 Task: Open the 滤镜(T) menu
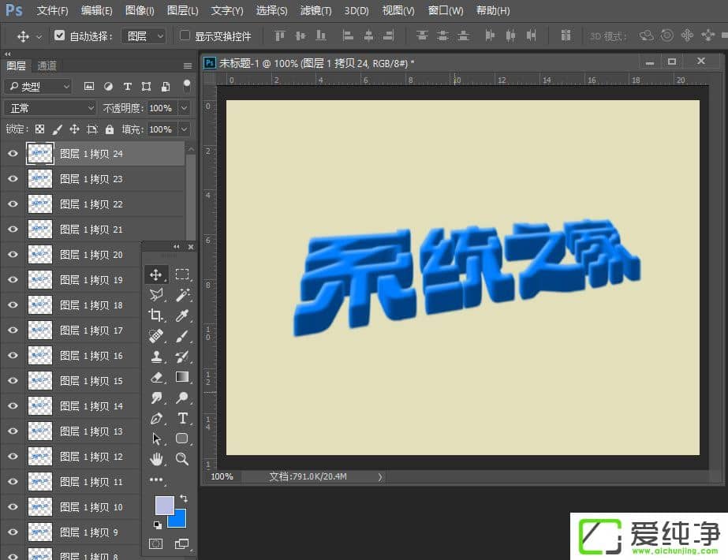point(315,11)
